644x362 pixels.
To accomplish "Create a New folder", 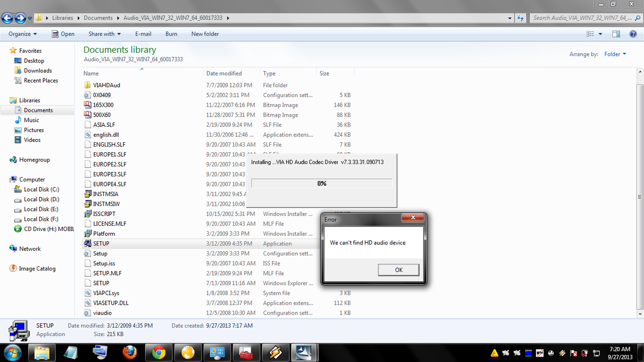I will click(205, 34).
